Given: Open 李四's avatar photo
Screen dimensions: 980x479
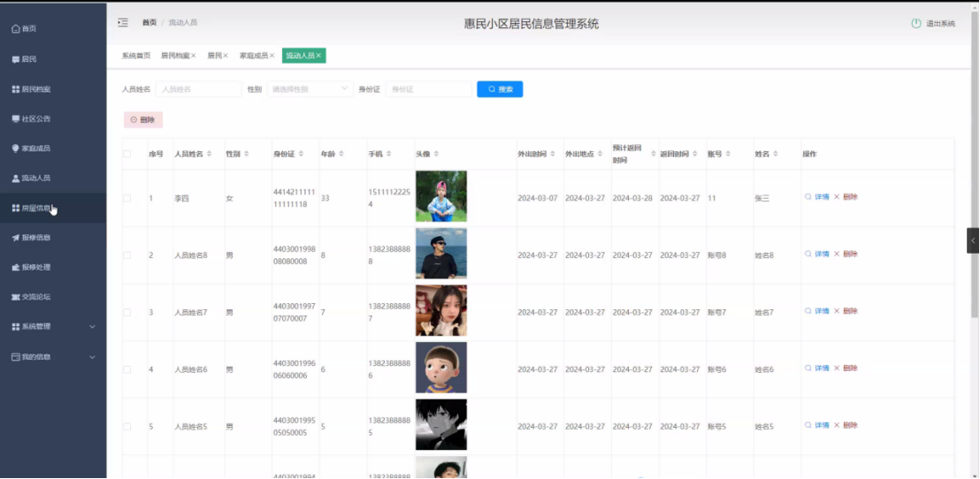Looking at the screenshot, I should tap(441, 196).
